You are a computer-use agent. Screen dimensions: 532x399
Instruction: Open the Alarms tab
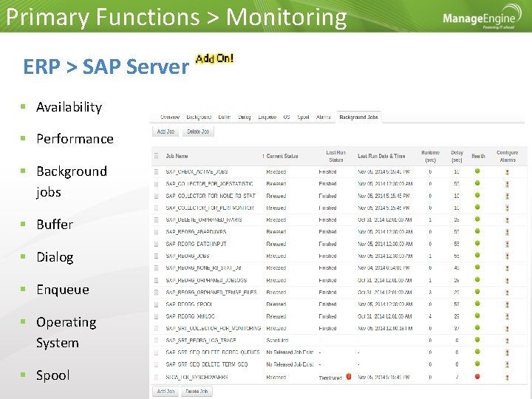point(324,117)
